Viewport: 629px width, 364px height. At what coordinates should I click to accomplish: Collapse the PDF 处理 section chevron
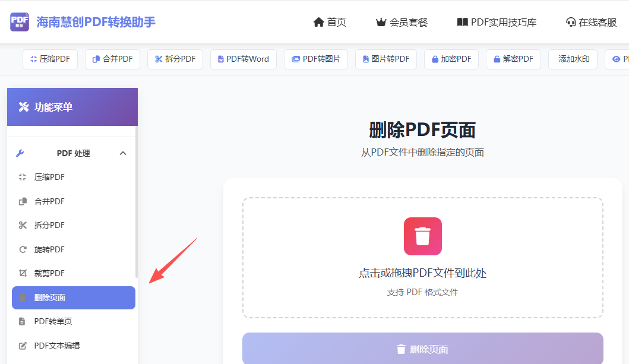pos(123,153)
